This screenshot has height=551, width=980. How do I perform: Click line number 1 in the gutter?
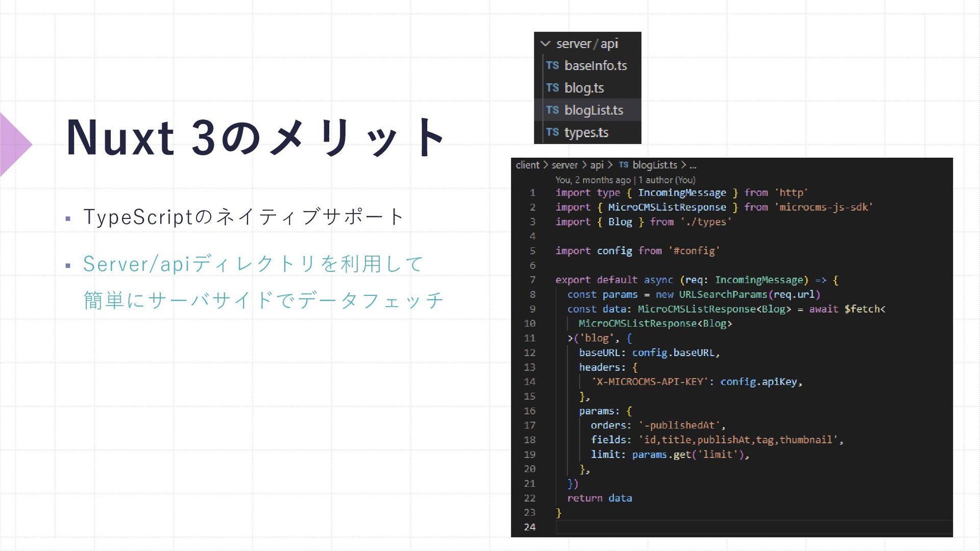(x=532, y=193)
